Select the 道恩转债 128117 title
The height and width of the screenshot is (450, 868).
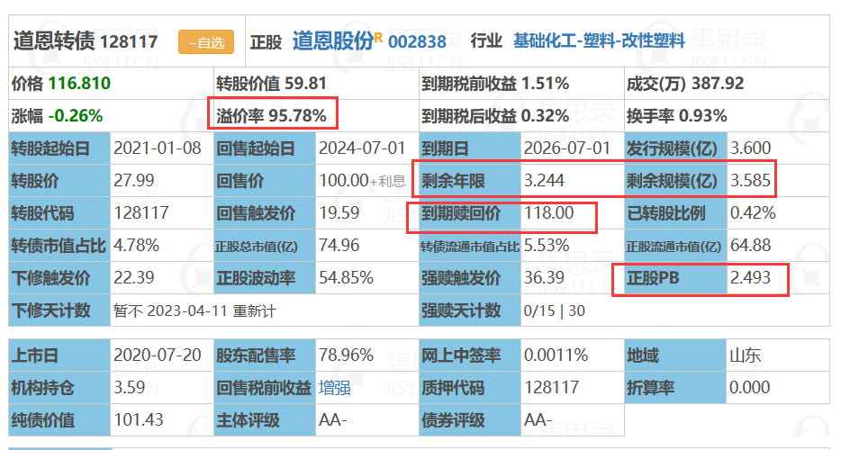coord(86,41)
